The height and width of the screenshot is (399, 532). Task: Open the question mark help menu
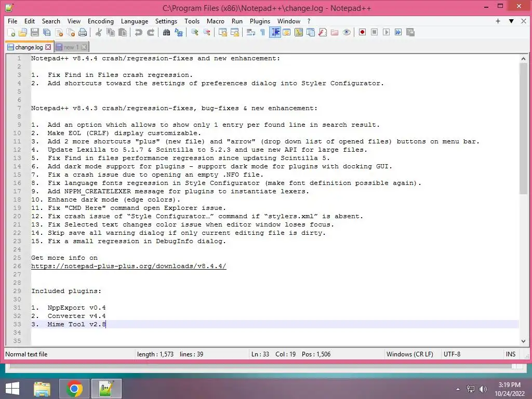[309, 21]
